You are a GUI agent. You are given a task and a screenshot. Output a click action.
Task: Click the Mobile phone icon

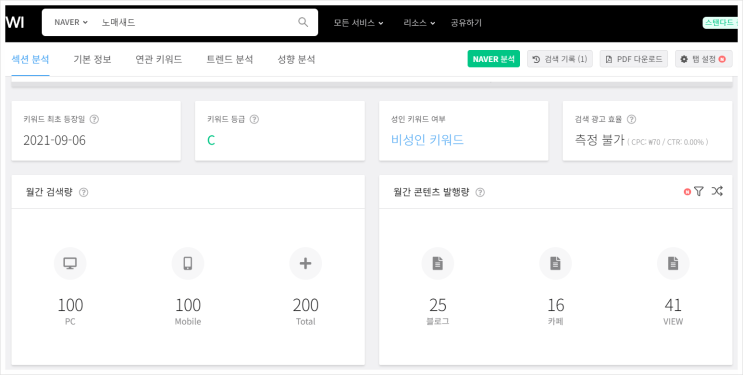(x=188, y=264)
